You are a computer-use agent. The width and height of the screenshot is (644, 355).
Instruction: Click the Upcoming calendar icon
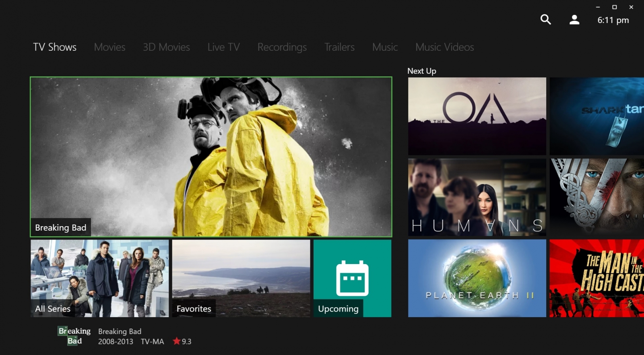point(352,278)
